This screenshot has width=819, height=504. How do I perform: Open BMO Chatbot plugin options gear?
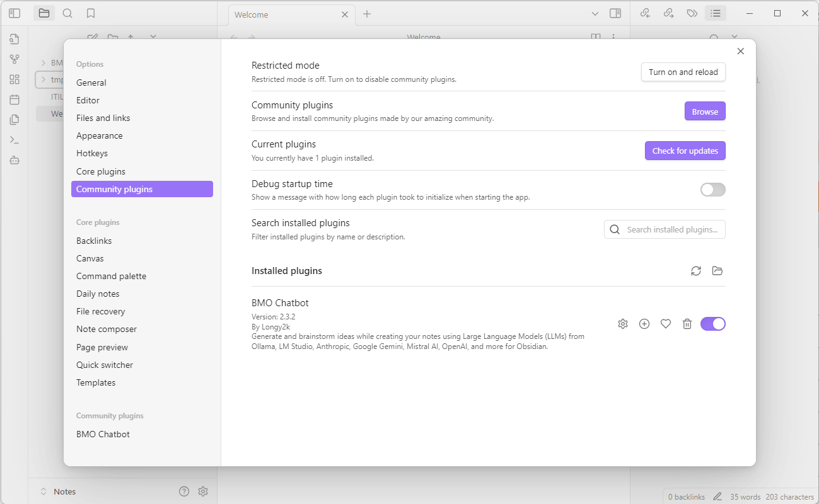623,324
